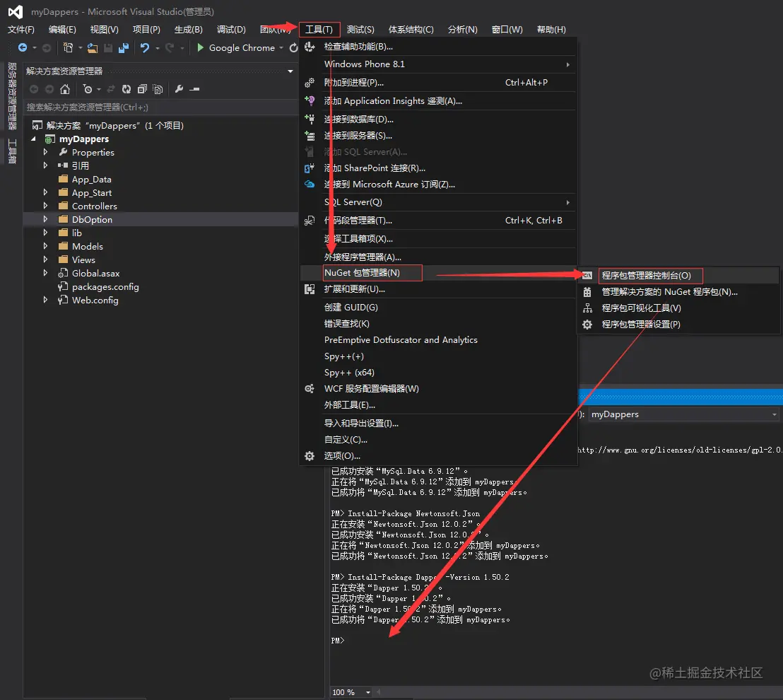Open the 编辑(E) menu
Screen dimensions: 783x700
(x=62, y=30)
